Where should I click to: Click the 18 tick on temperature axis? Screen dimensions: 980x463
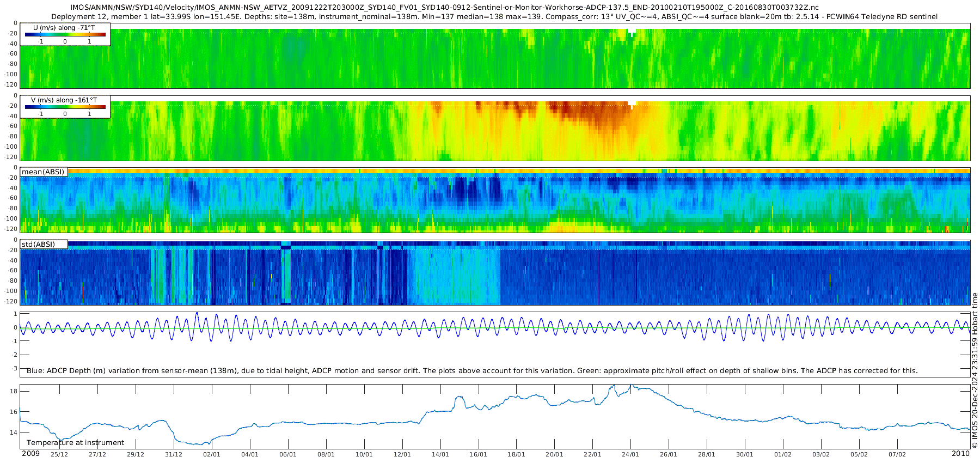14,392
